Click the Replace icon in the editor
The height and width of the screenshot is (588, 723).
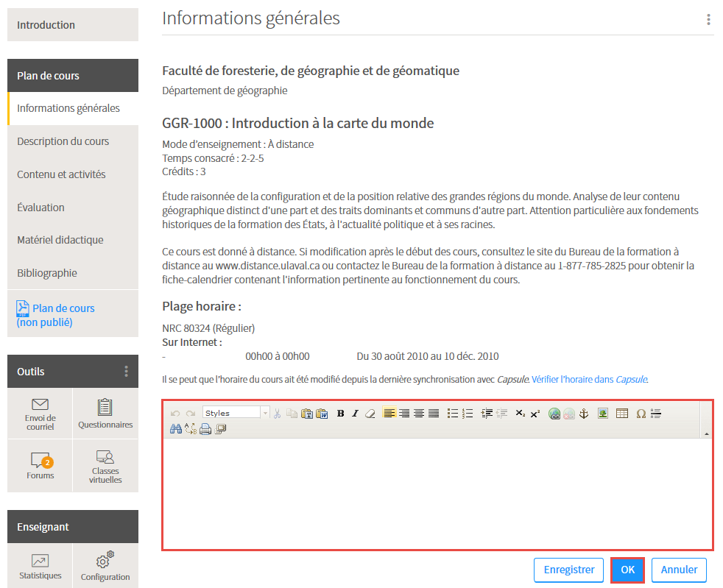coord(191,429)
